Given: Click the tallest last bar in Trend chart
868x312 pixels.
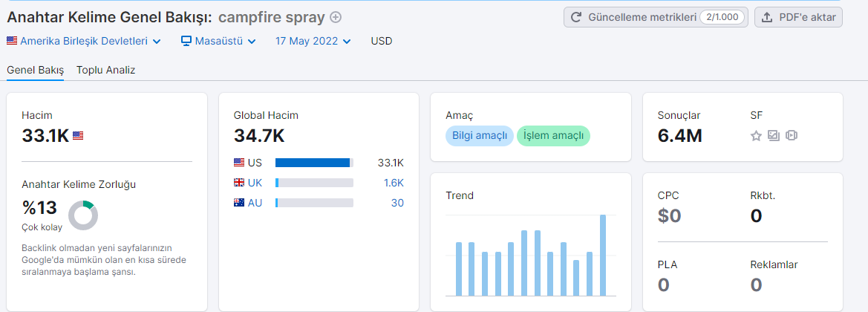Looking at the screenshot, I should tap(603, 256).
